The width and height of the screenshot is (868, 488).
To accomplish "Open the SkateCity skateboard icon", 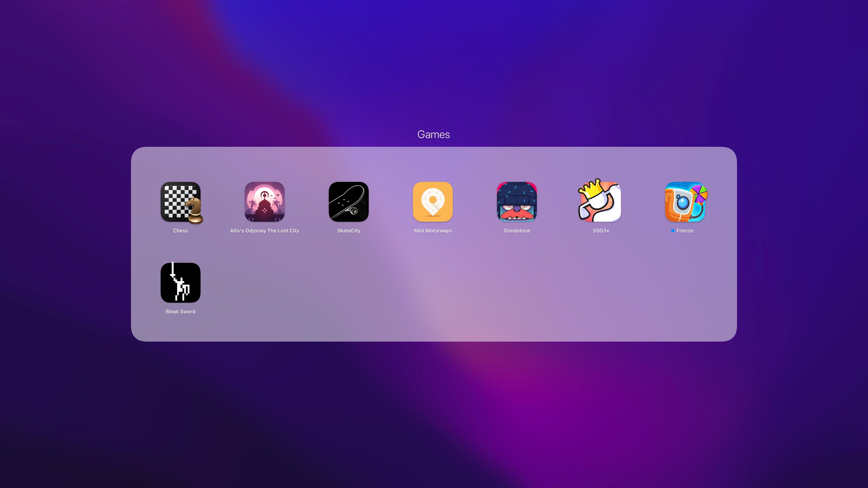I will click(x=349, y=202).
